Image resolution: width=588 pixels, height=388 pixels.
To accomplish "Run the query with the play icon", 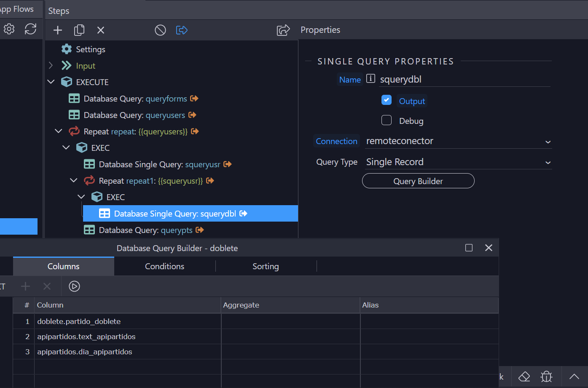I will pyautogui.click(x=74, y=286).
